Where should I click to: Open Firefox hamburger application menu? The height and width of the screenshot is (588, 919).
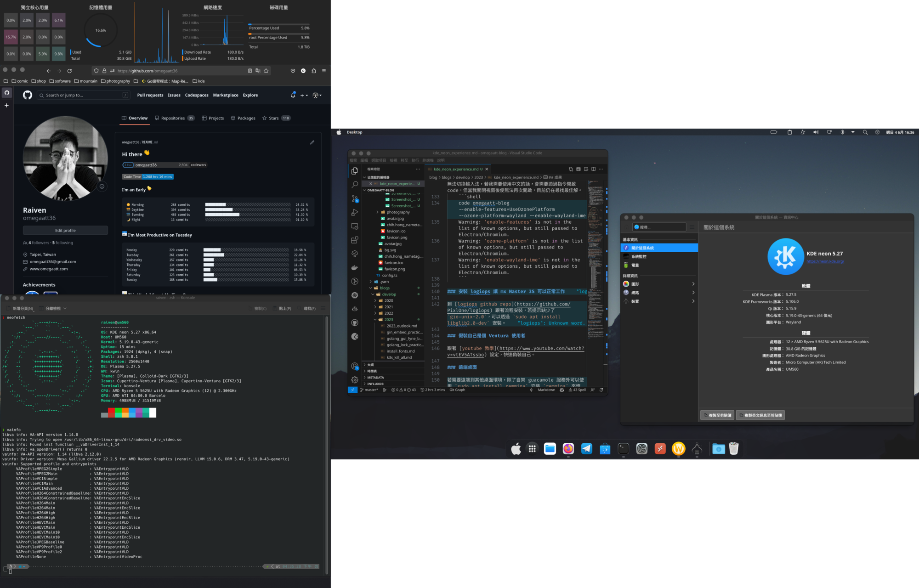click(x=324, y=71)
